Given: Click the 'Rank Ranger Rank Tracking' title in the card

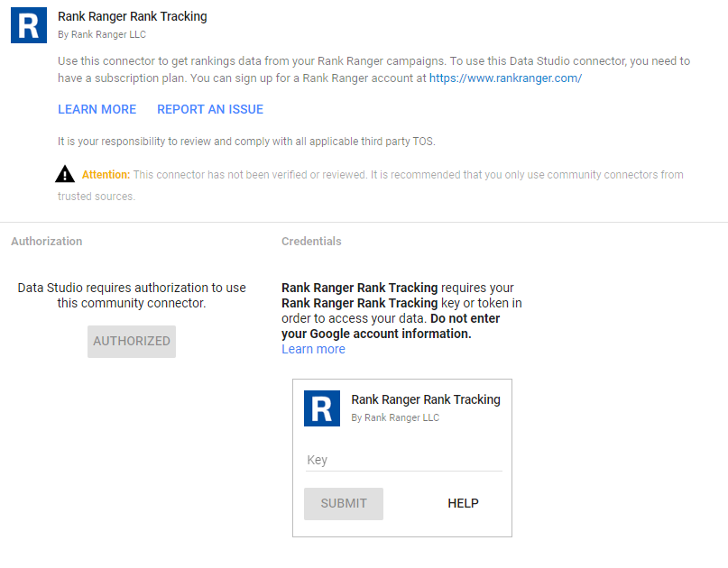Looking at the screenshot, I should [x=426, y=399].
